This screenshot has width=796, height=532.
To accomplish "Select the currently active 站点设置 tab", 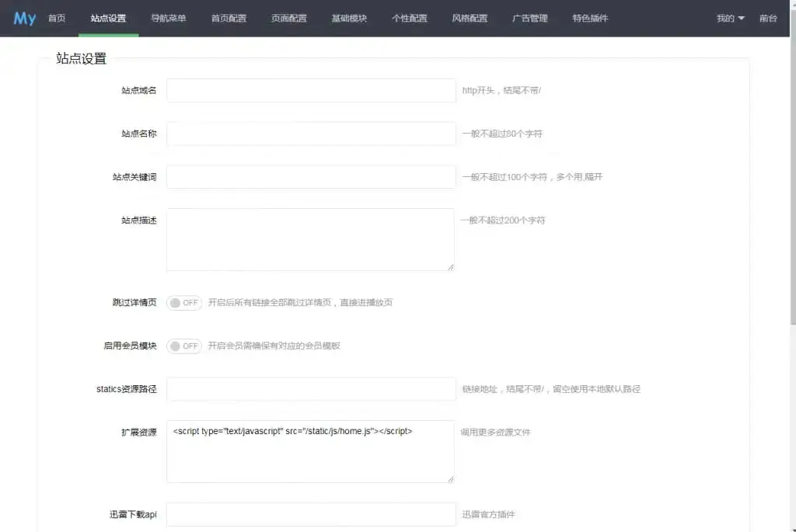I will [x=109, y=18].
